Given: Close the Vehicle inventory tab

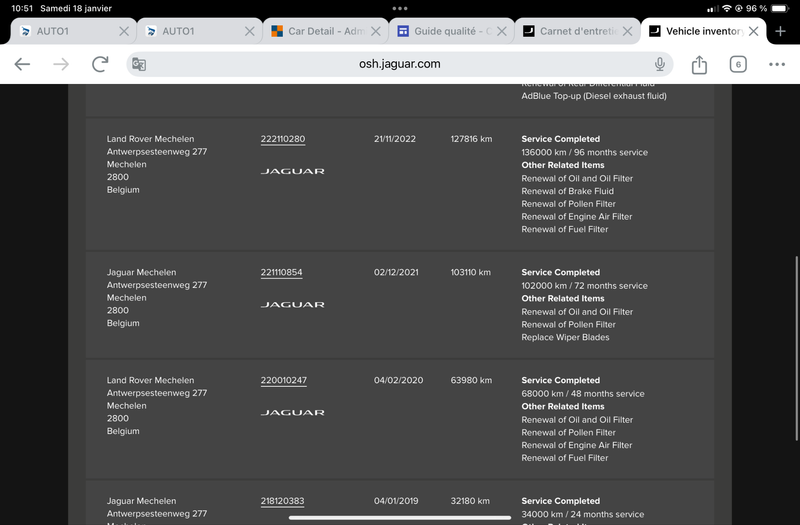Looking at the screenshot, I should tap(754, 31).
